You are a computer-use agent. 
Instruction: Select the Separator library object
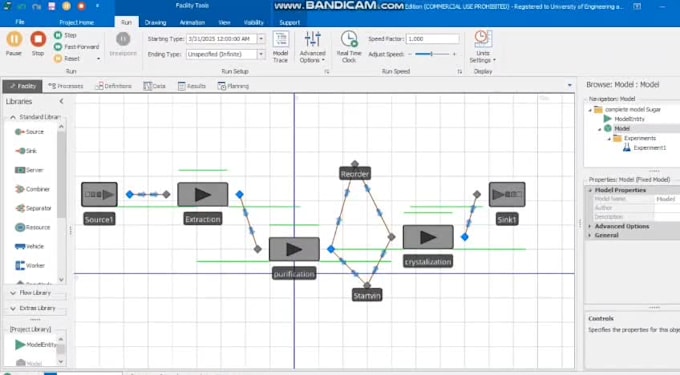point(33,208)
